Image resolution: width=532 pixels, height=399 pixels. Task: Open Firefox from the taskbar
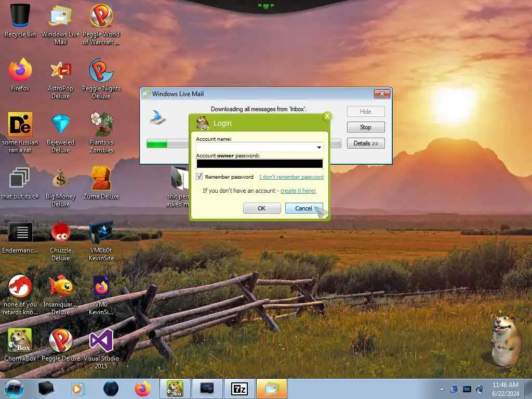click(142, 389)
